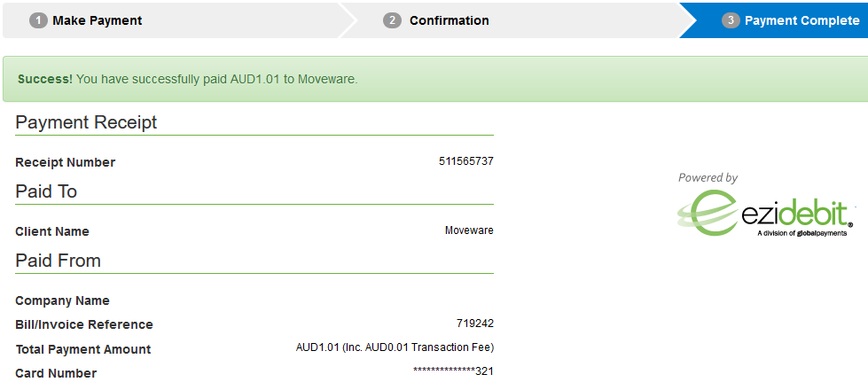Image resolution: width=868 pixels, height=390 pixels.
Task: Click the Company Name label
Action: [63, 301]
